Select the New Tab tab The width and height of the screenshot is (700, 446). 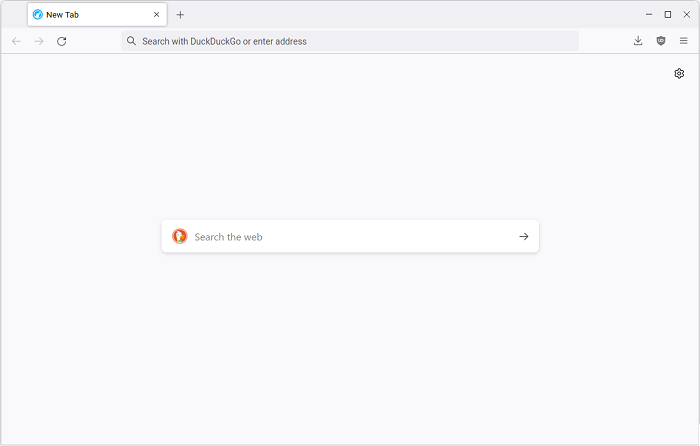pyautogui.click(x=97, y=15)
